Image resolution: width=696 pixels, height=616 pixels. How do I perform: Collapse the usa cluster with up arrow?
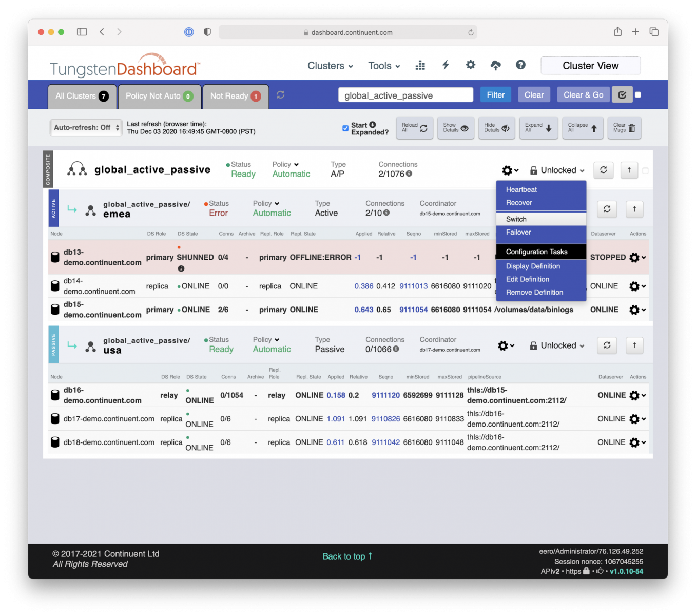pos(634,345)
